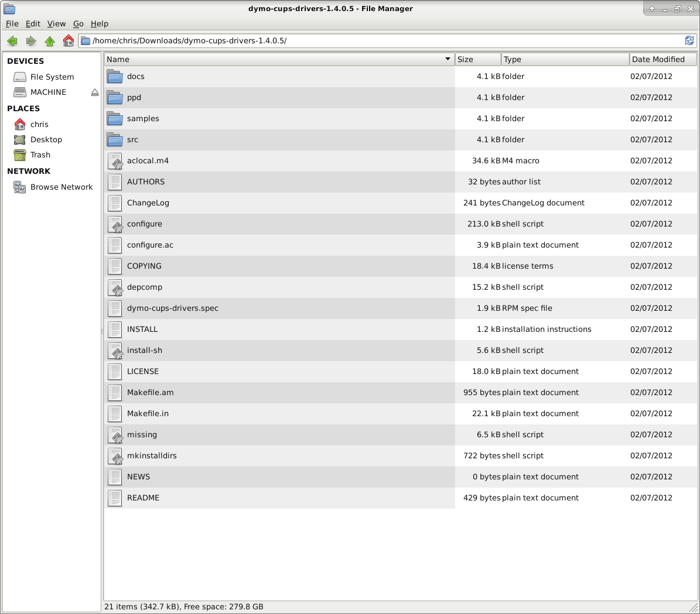Click the author list type cell
Image resolution: width=700 pixels, height=614 pixels.
tap(521, 181)
